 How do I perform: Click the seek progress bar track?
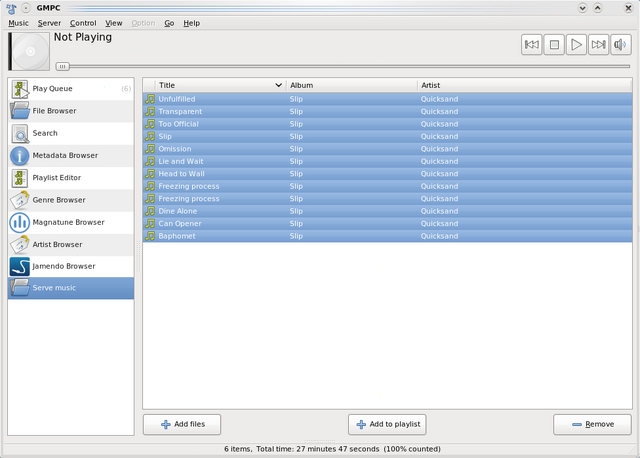343,66
